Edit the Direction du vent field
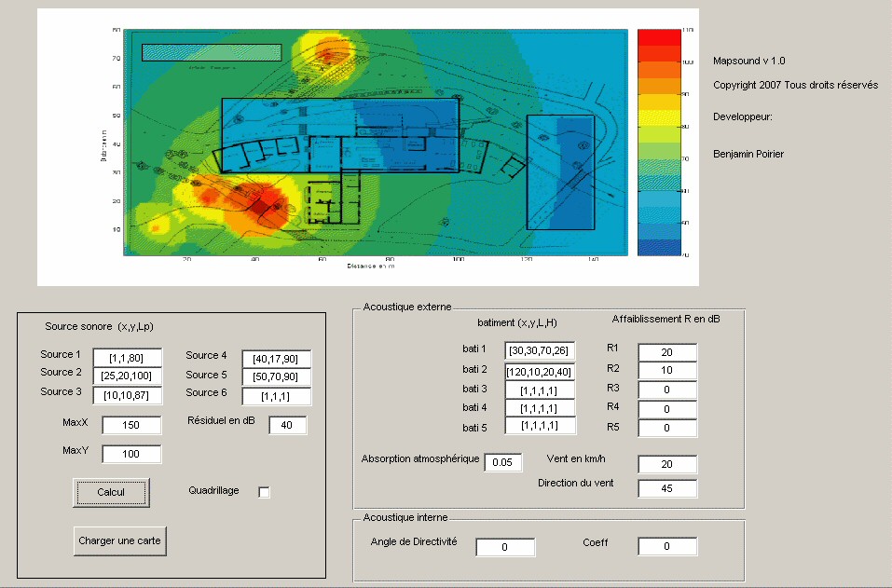Viewport: 892px width, 588px height. point(667,488)
